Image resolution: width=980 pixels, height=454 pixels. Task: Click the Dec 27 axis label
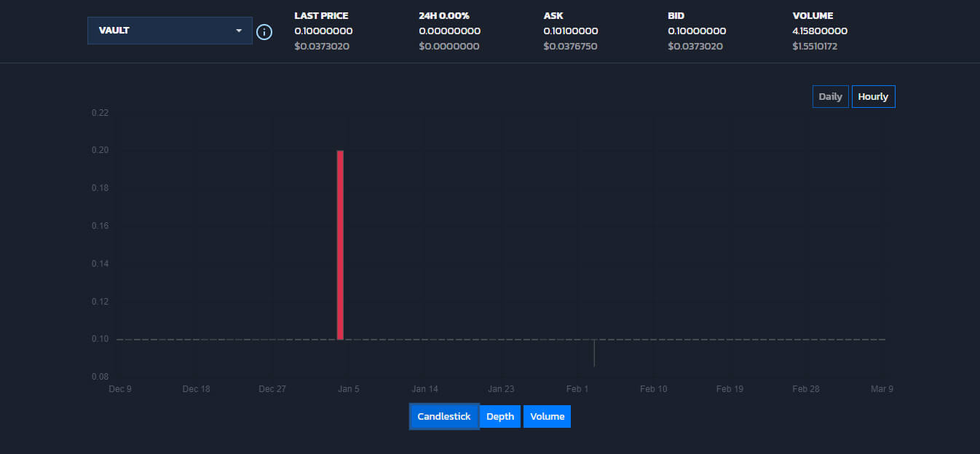(x=272, y=388)
